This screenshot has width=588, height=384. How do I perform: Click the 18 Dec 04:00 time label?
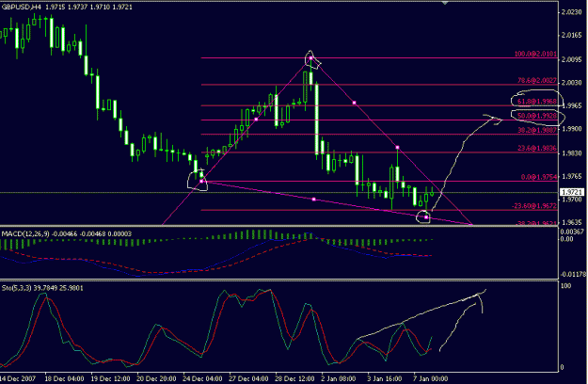pyautogui.click(x=64, y=378)
